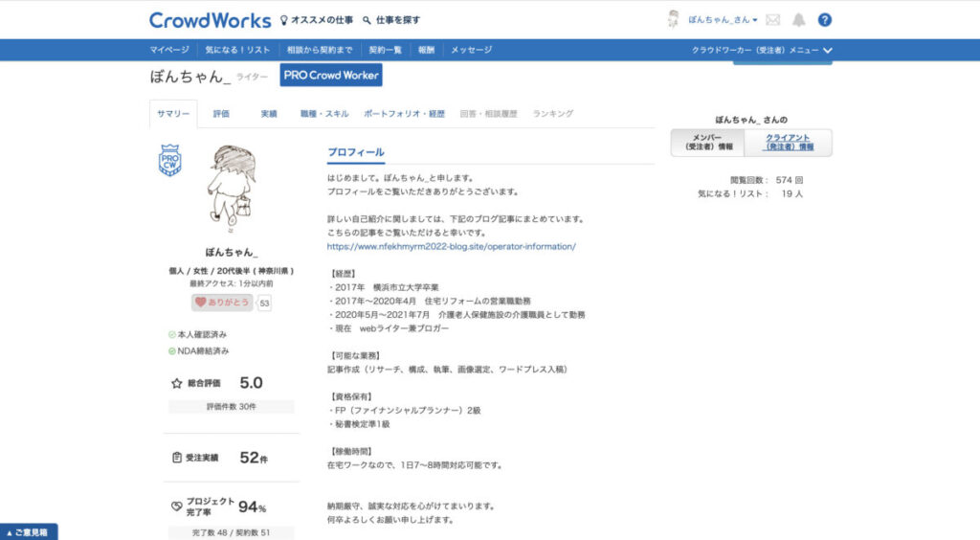The width and height of the screenshot is (980, 540).
Task: Go to マイページ in navigation bar
Action: click(x=169, y=50)
